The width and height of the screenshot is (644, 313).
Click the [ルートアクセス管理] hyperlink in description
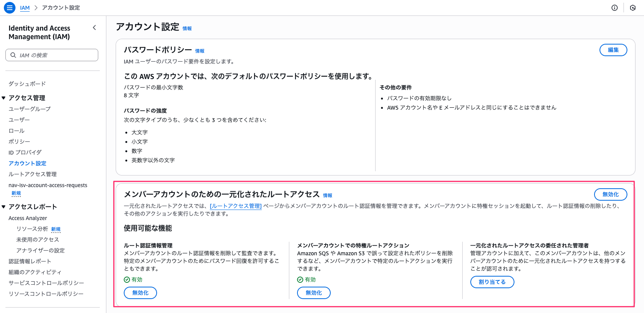(x=236, y=206)
